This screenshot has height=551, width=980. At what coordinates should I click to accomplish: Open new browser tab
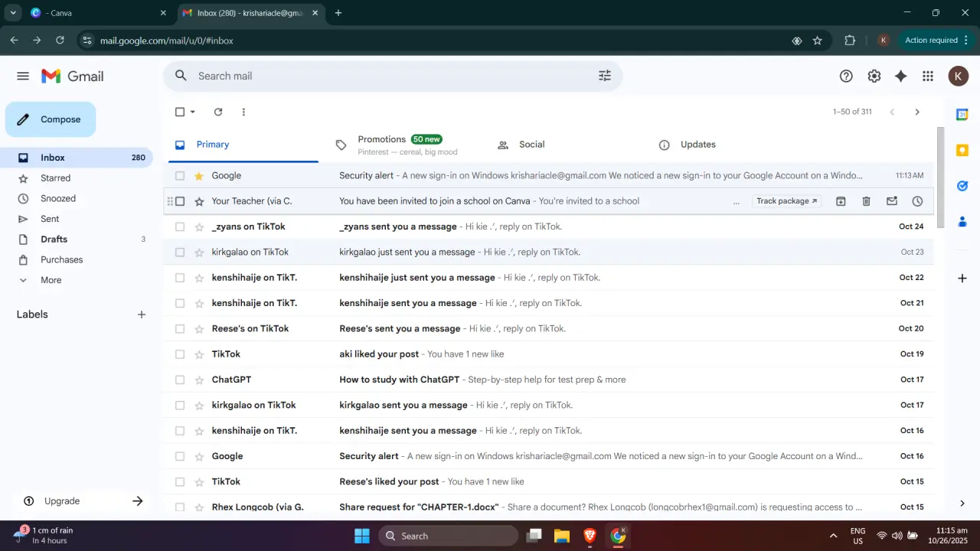tap(338, 13)
